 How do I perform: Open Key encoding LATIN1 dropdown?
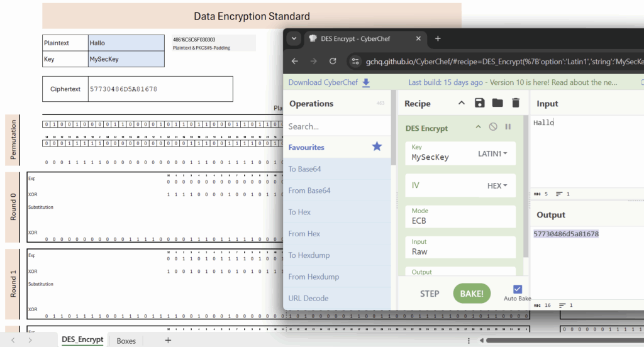click(492, 153)
